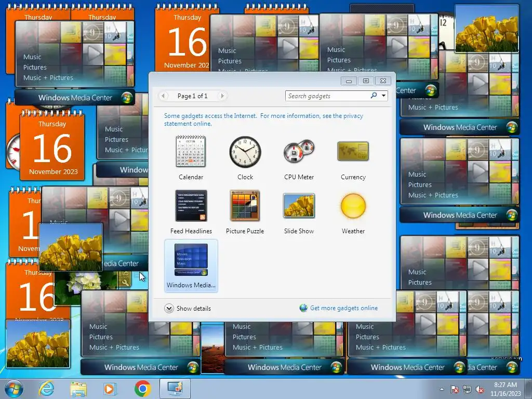Click the cut-off 'edia Center' gadget label
The image size is (532, 399).
pos(126,263)
